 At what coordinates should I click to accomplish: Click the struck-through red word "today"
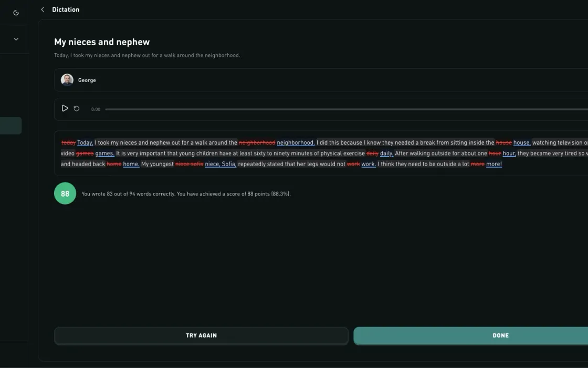[x=69, y=142]
